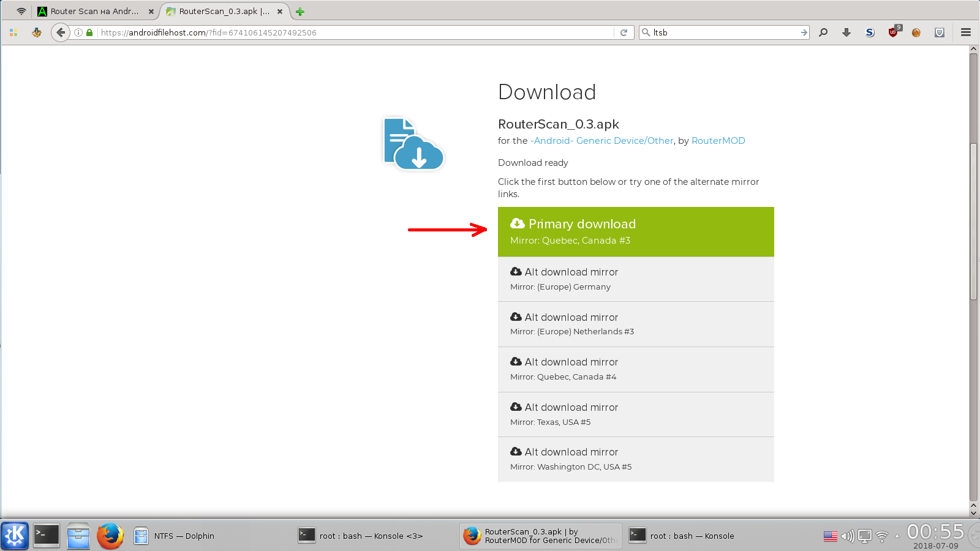980x551 pixels.
Task: Open the KDE application launcher
Action: click(15, 536)
